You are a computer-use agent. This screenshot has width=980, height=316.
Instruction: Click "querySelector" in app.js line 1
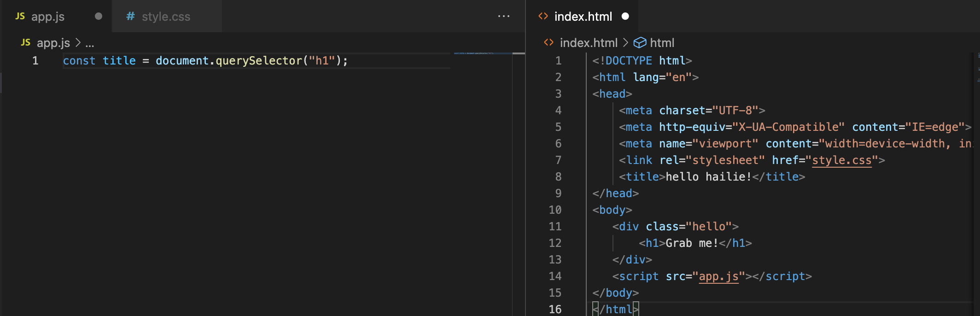coord(259,61)
